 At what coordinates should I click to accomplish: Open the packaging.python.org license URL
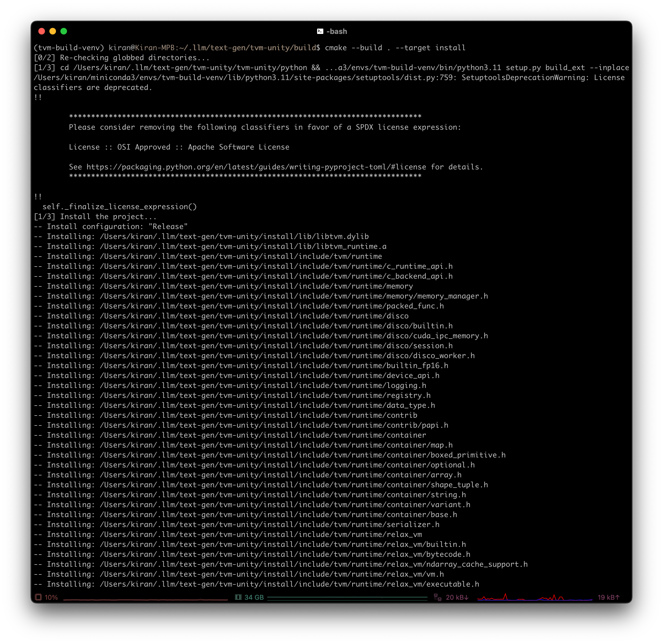(256, 167)
